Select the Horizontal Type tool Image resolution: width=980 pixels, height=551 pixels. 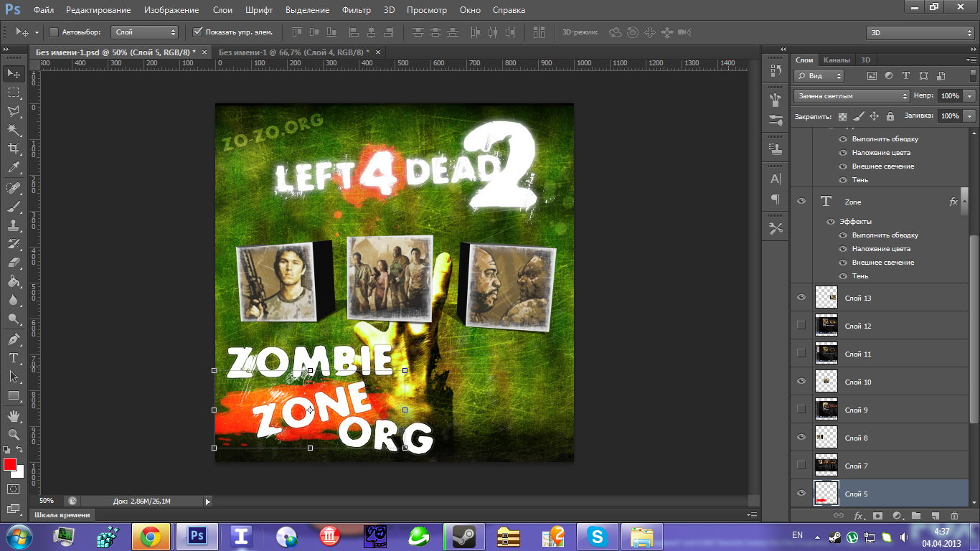[x=13, y=357]
